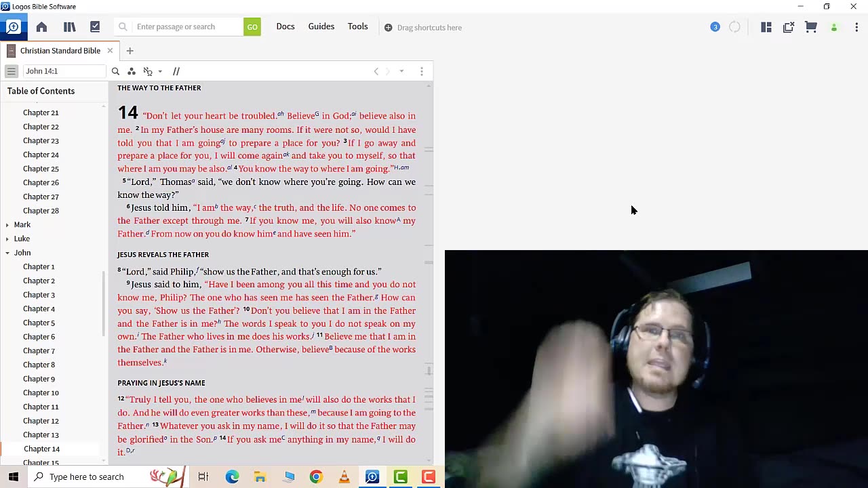Open the inline search magnifier
The image size is (868, 488).
115,71
